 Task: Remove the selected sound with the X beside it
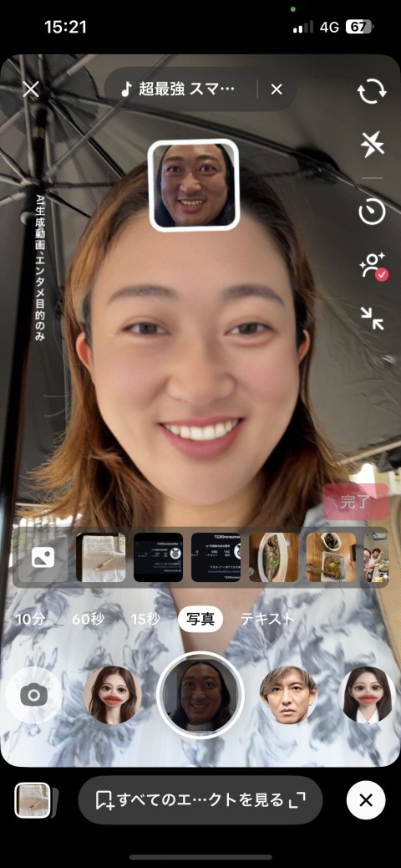(x=277, y=89)
